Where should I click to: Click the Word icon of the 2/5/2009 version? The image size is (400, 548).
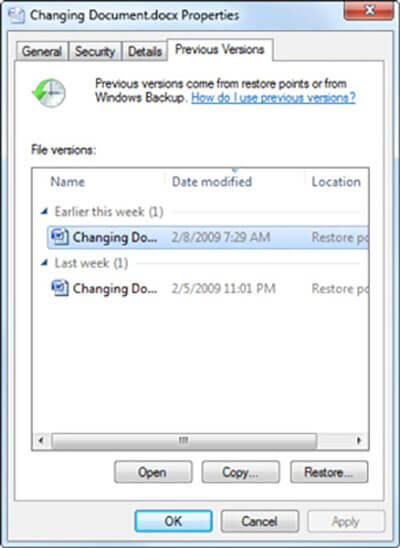pos(60,288)
